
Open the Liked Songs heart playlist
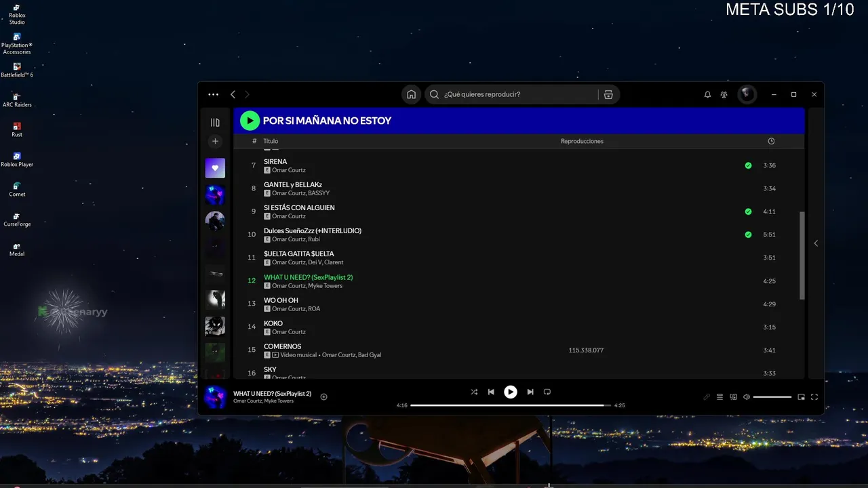(x=215, y=168)
